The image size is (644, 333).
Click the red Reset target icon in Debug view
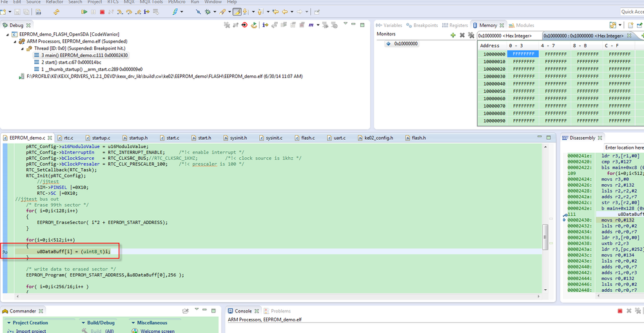[x=244, y=25]
